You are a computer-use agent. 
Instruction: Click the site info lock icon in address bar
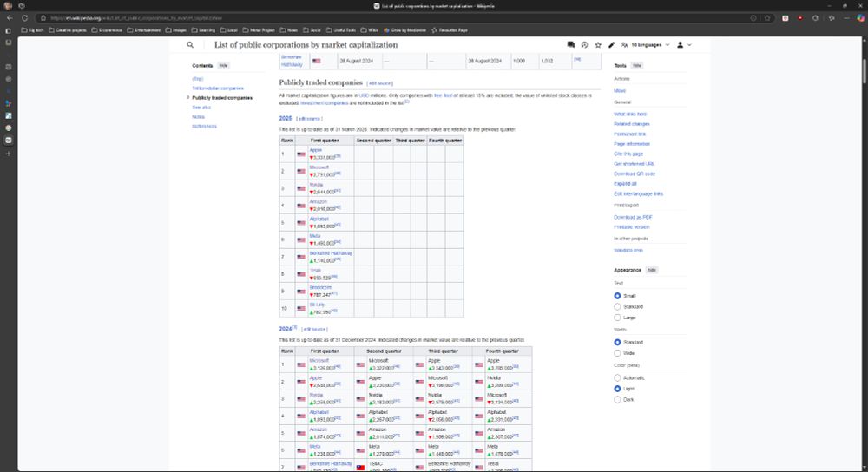(x=43, y=17)
